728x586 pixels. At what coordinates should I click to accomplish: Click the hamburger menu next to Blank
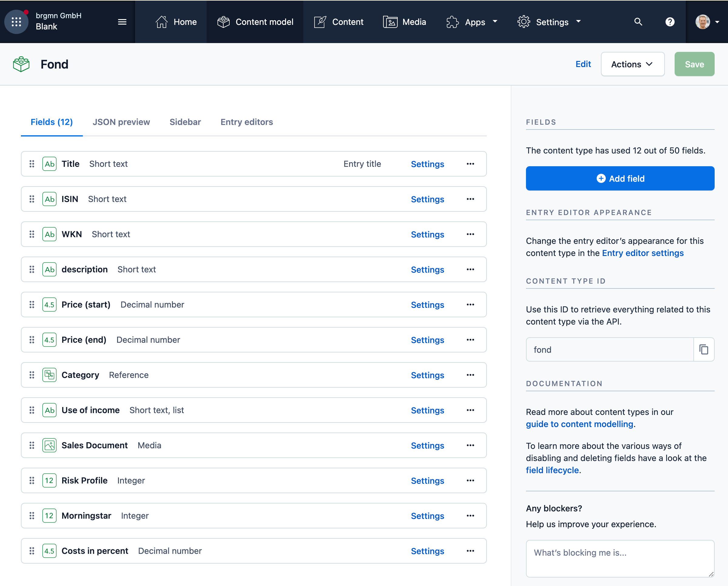pos(122,22)
